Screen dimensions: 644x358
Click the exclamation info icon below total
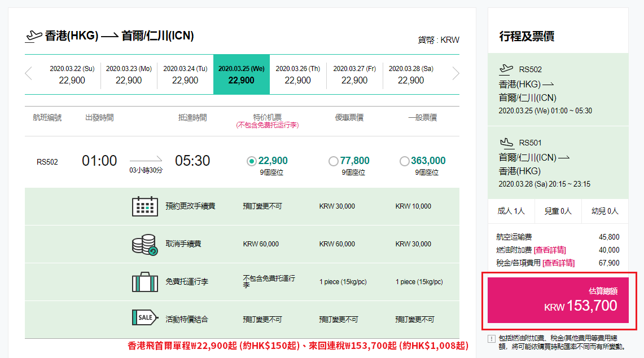coord(491,339)
